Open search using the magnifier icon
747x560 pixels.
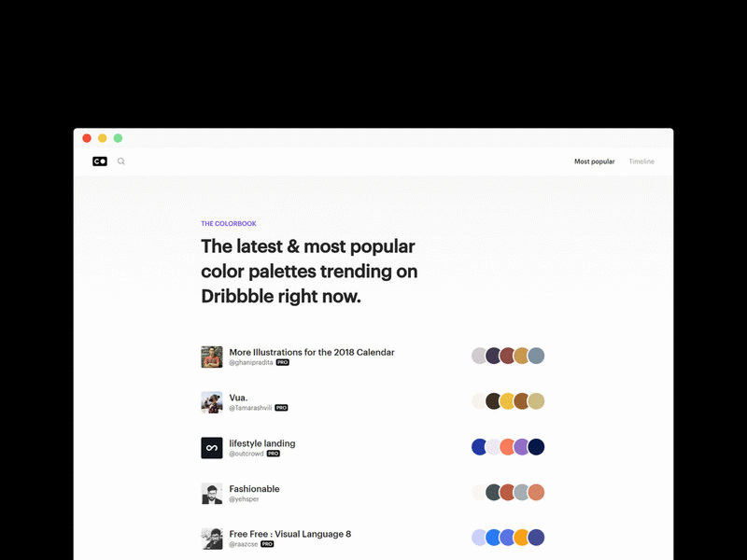(x=120, y=161)
